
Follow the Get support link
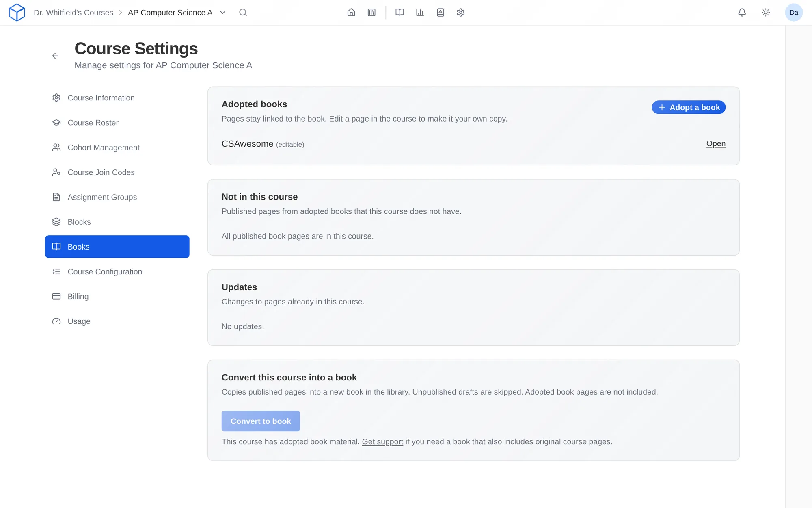tap(382, 442)
